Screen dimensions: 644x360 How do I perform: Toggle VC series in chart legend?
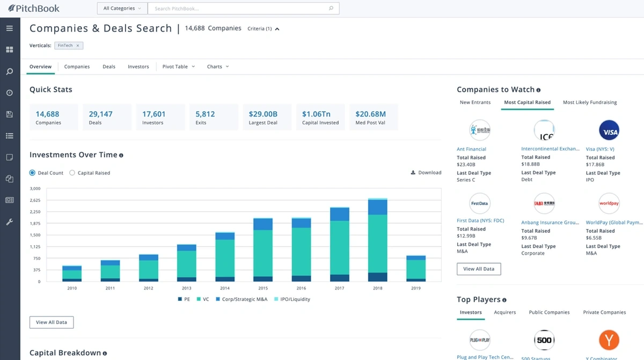(203, 299)
